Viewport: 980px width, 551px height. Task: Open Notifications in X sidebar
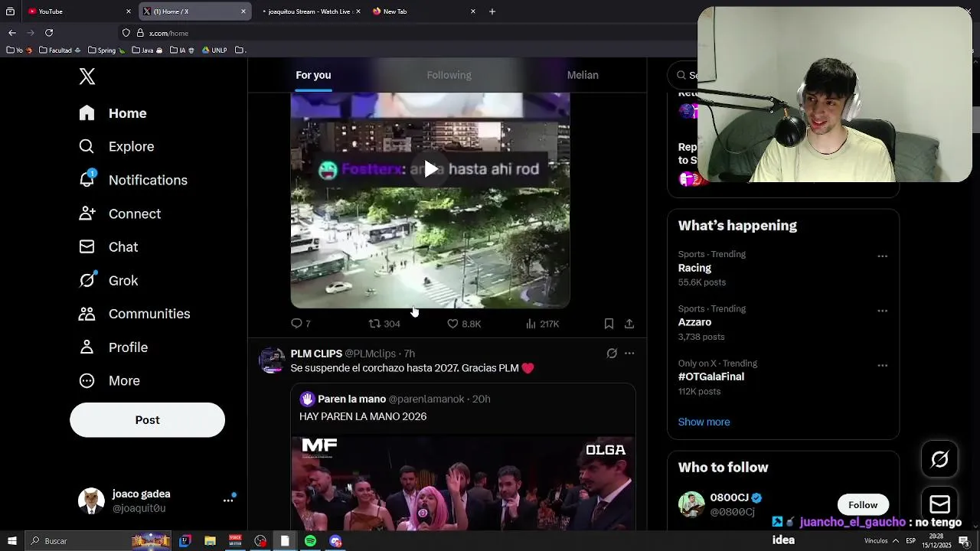coord(133,180)
